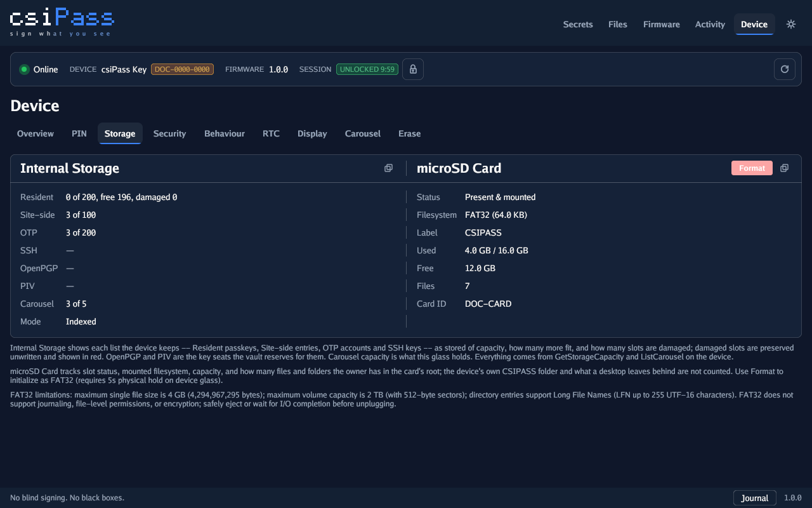Click the Mode value 'Indexed'

[81, 322]
